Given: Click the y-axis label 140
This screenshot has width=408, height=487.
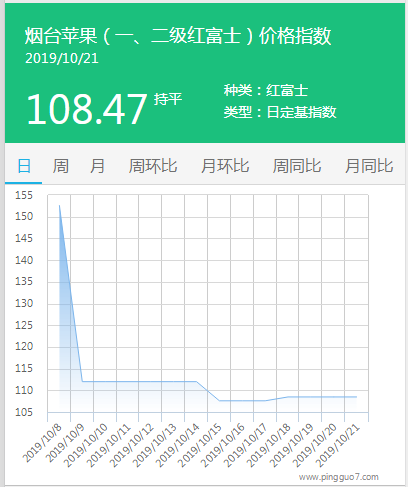Looking at the screenshot, I should click(x=24, y=260).
